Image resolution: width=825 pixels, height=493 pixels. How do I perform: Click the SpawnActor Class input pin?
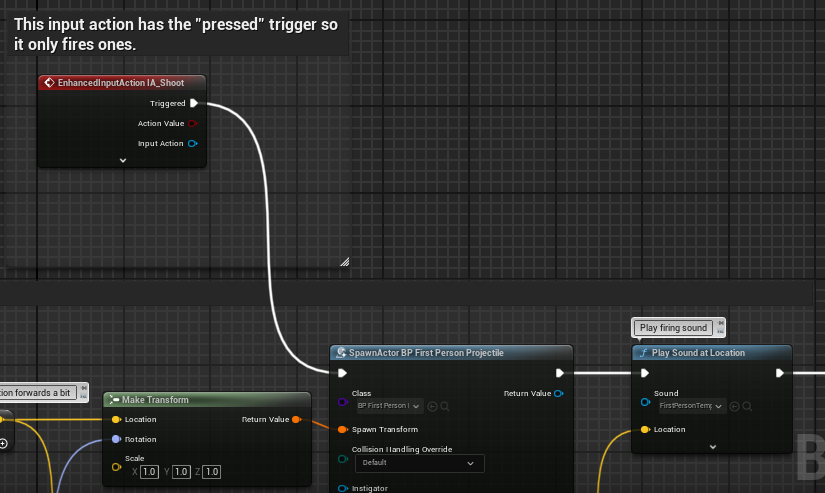click(x=343, y=402)
